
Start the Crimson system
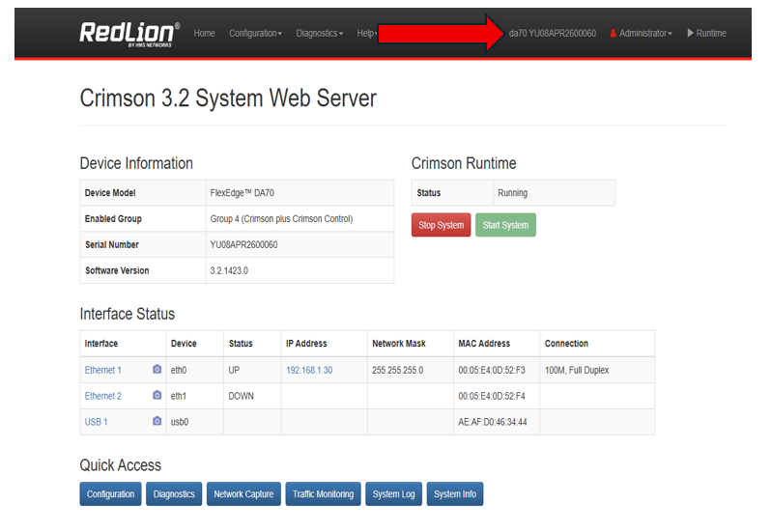505,225
